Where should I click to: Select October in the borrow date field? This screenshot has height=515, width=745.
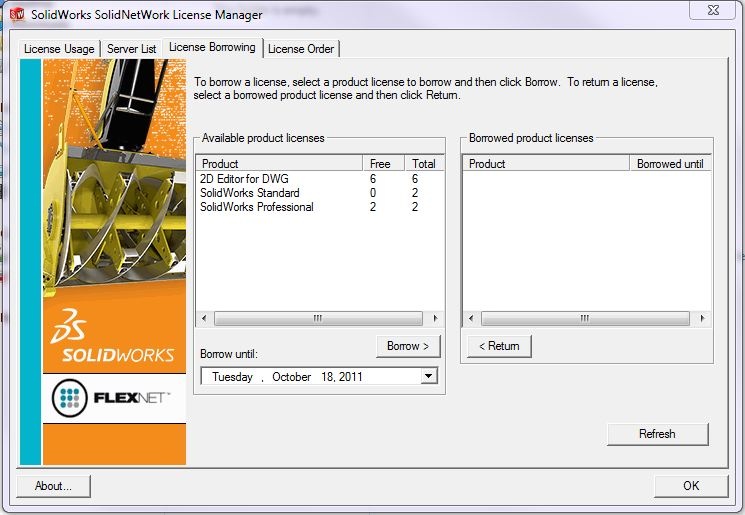point(291,377)
